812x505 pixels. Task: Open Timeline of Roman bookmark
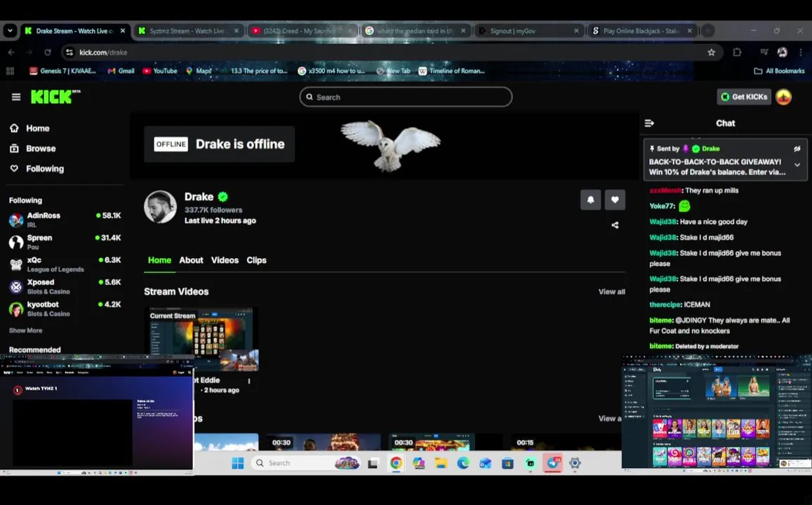(451, 71)
